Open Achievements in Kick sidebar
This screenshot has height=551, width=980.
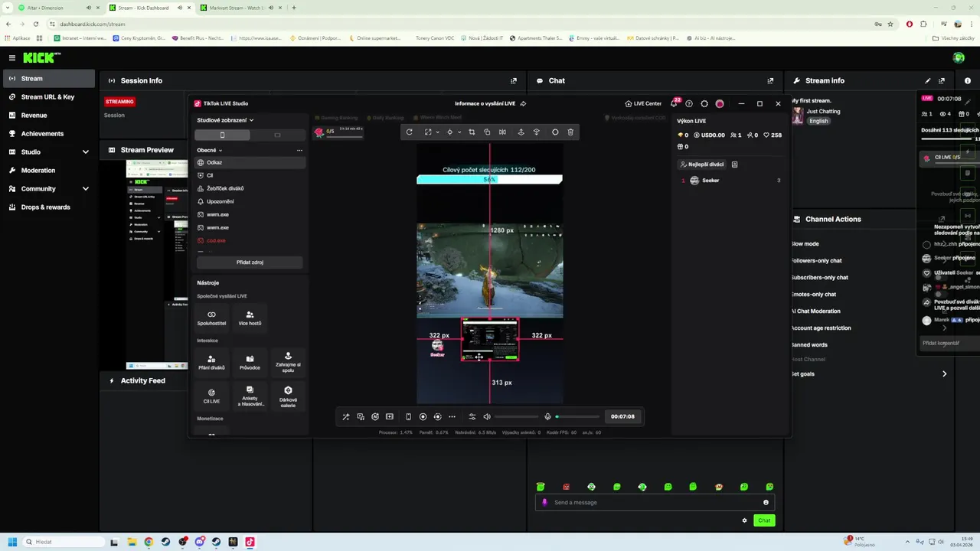47,134
